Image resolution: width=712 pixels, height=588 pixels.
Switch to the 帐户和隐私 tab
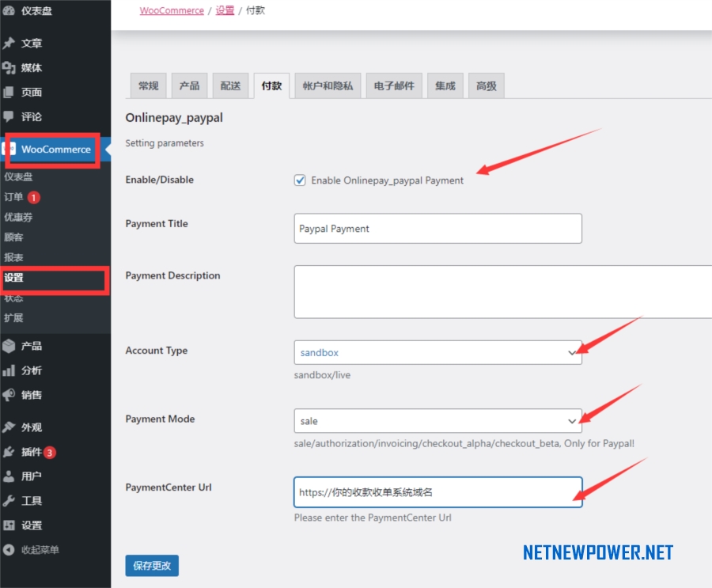(x=328, y=85)
